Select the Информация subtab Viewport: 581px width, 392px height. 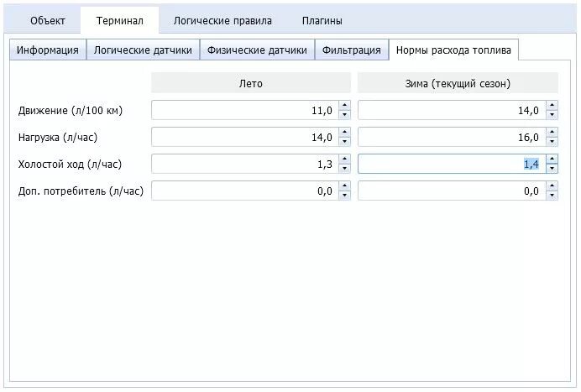[48, 50]
